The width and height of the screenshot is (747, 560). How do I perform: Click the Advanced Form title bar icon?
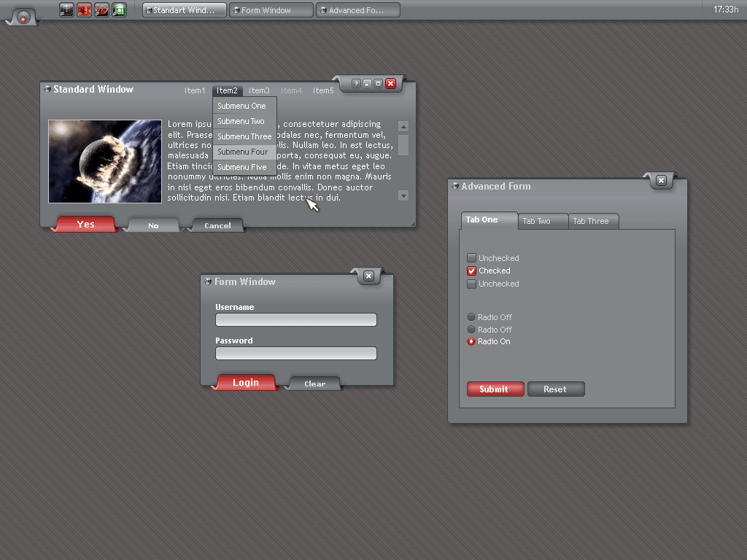[x=455, y=187]
